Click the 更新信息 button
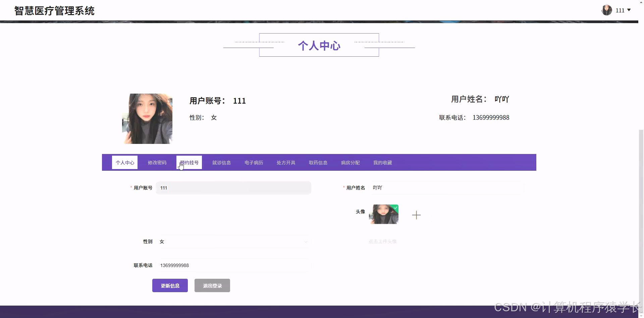The height and width of the screenshot is (318, 644). point(170,285)
